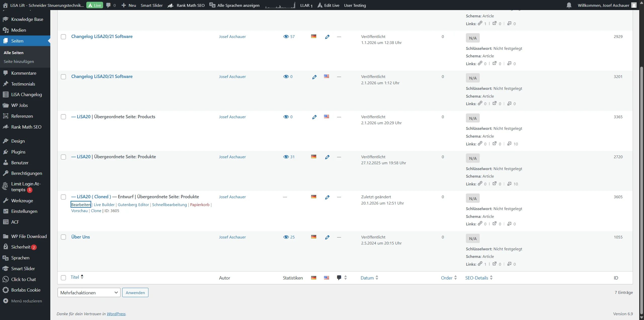644x320 pixels.
Task: Click Alle Sprachen anzeigen in the admin bar
Action: (x=238, y=5)
